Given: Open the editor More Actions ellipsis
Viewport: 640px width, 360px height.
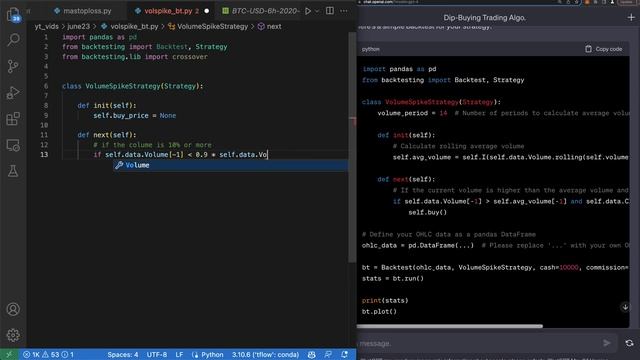Looking at the screenshot, I should [344, 11].
